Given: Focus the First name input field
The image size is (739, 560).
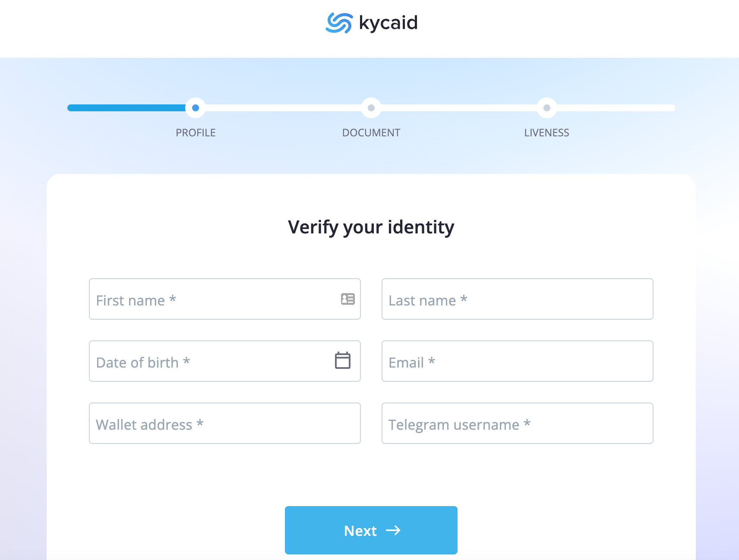Looking at the screenshot, I should point(212,299).
